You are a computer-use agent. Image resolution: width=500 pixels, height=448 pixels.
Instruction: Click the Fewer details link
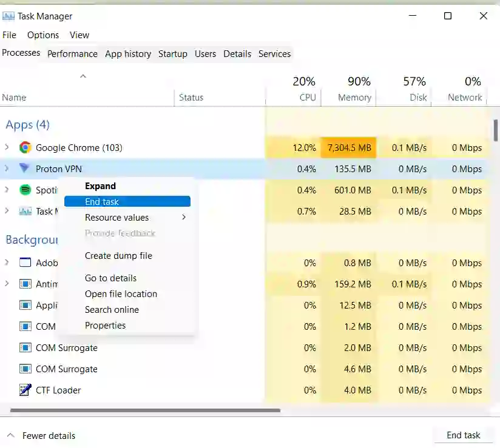[49, 436]
